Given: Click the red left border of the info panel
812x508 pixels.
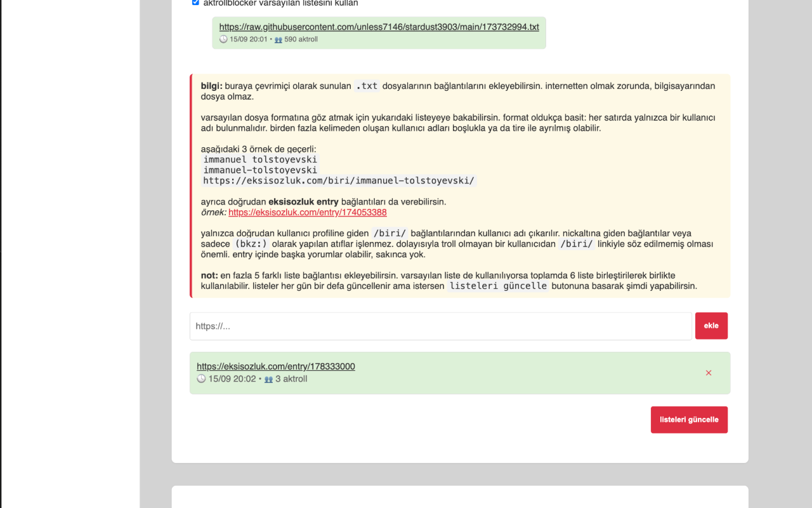Looking at the screenshot, I should (x=192, y=184).
